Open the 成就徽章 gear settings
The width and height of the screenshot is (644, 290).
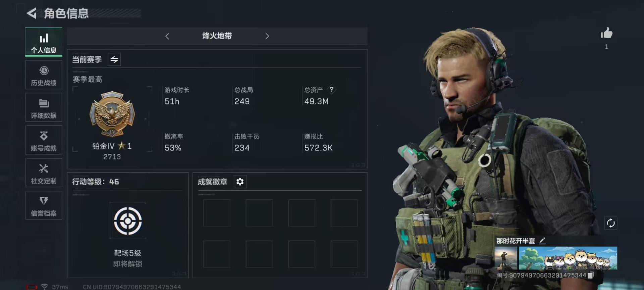click(240, 182)
